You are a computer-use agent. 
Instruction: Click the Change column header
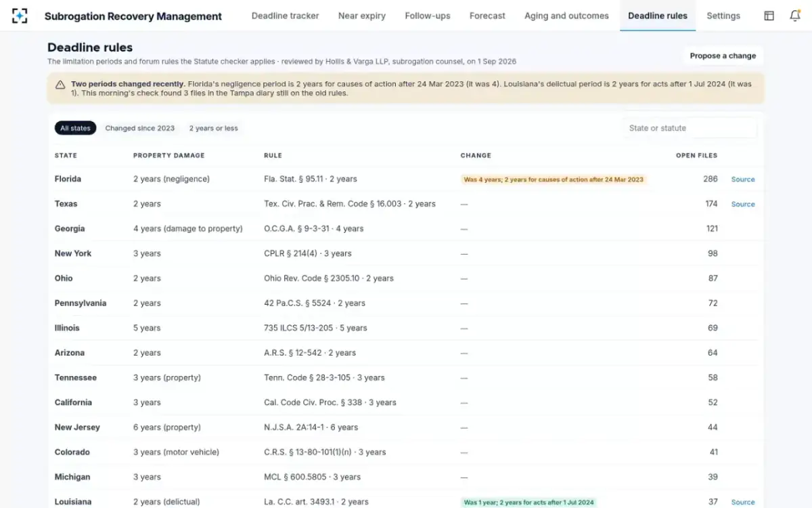coord(476,156)
